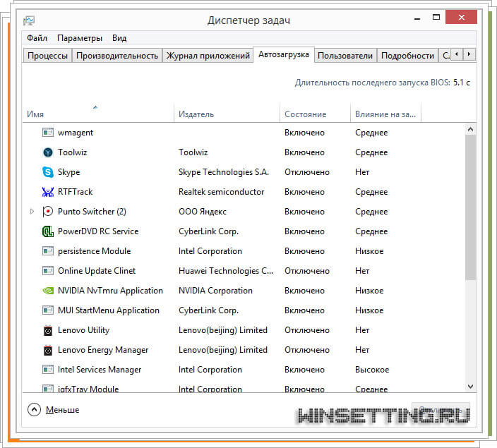Image resolution: width=497 pixels, height=448 pixels.
Task: Click the Skype icon in startup list
Action: click(48, 172)
